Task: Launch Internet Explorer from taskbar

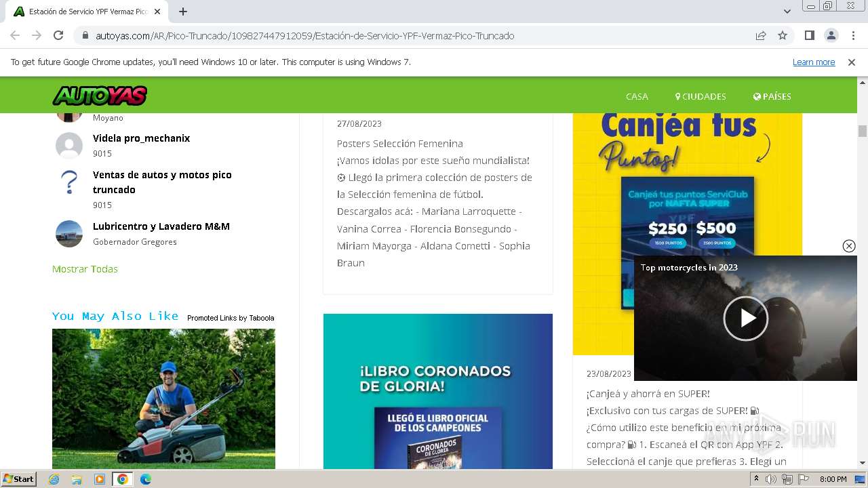Action: (x=54, y=479)
